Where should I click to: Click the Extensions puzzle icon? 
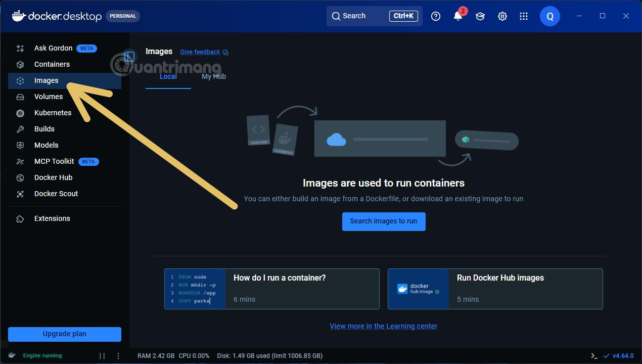tap(20, 219)
